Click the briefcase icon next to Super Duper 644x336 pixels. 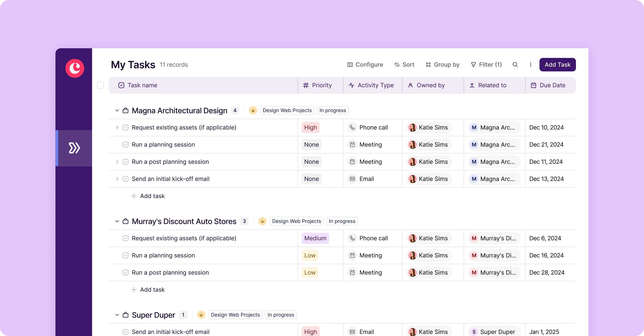click(x=125, y=315)
